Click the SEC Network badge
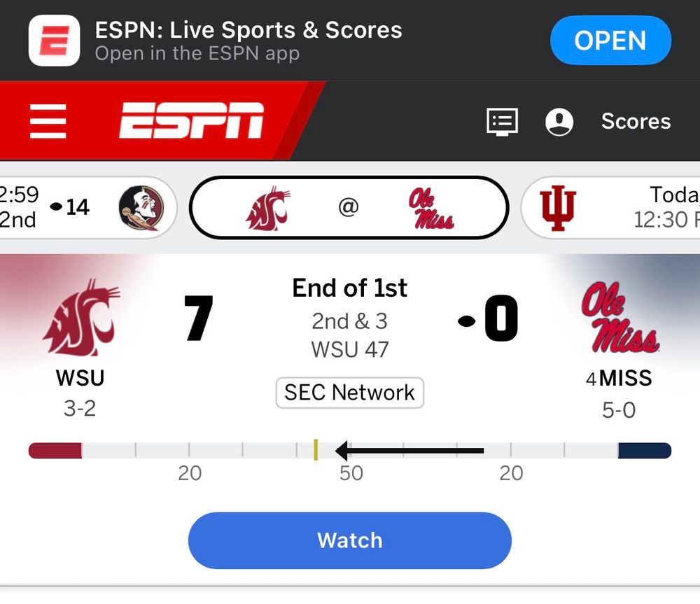Viewport: 700px width, 604px height. point(349,393)
